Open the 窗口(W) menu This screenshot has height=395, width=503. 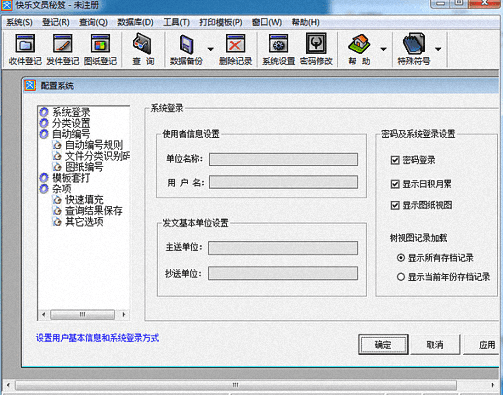(267, 22)
